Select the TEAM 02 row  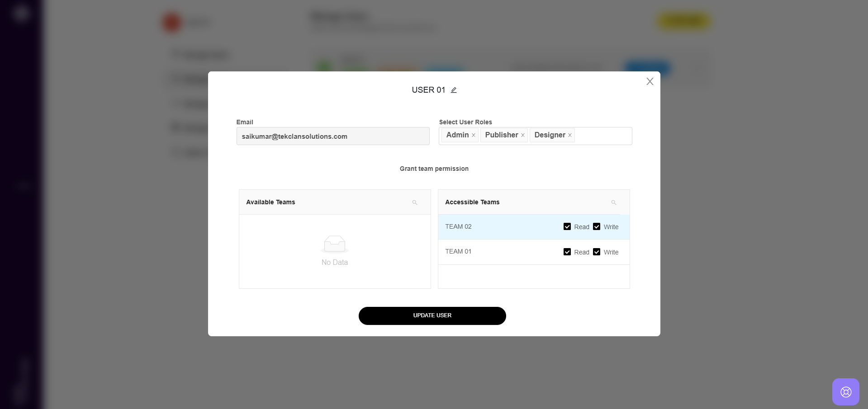(498, 227)
